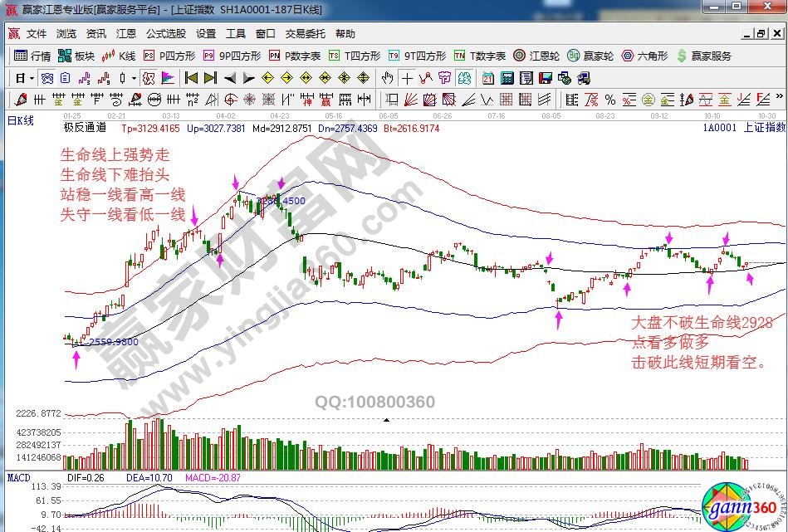Open the 交易委托 menu
Screen dimensions: 788x532
pyautogui.click(x=306, y=34)
